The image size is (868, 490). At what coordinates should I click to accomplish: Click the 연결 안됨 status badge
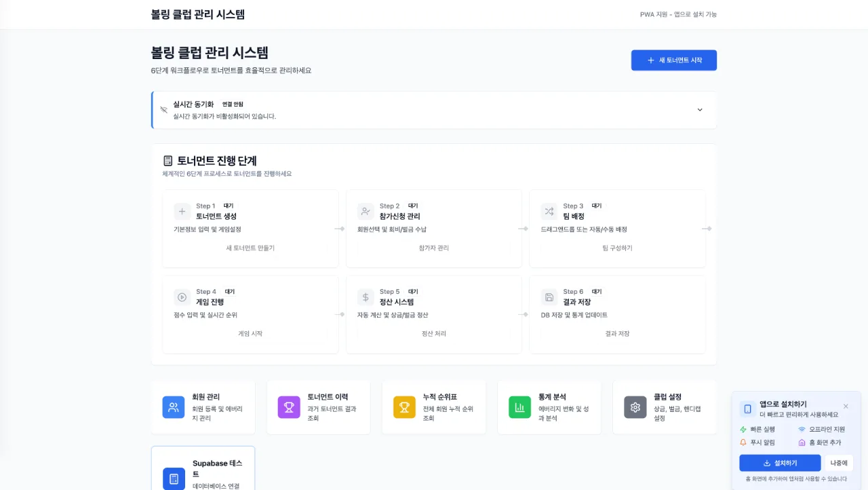[x=233, y=105]
